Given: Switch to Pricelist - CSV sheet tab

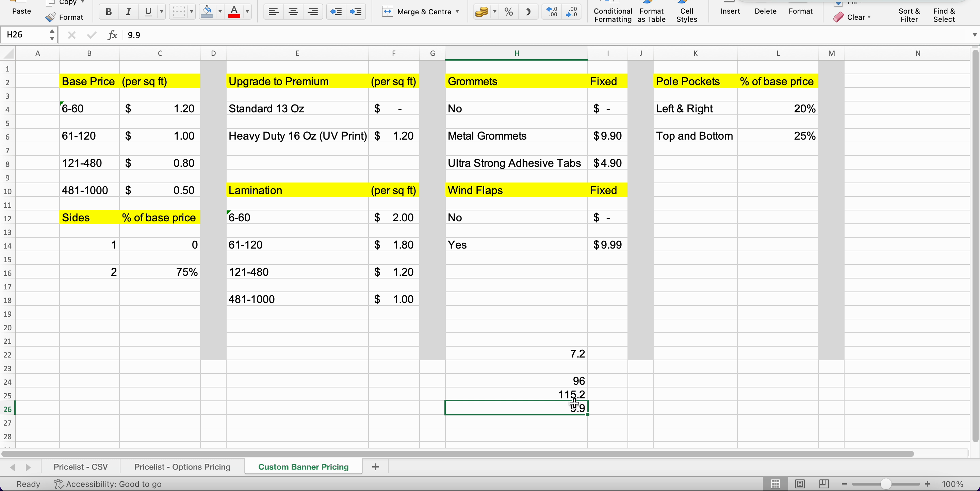Looking at the screenshot, I should click(80, 466).
